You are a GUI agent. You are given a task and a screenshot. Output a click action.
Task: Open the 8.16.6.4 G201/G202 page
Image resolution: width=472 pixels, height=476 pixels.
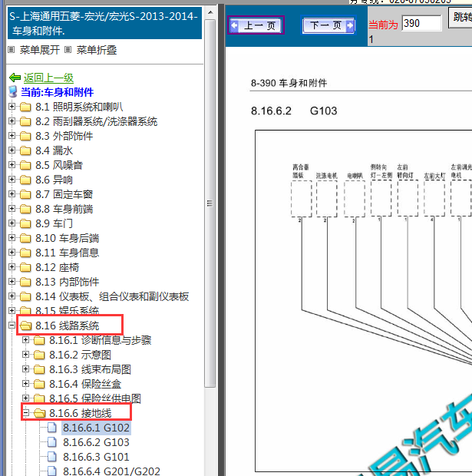click(111, 471)
